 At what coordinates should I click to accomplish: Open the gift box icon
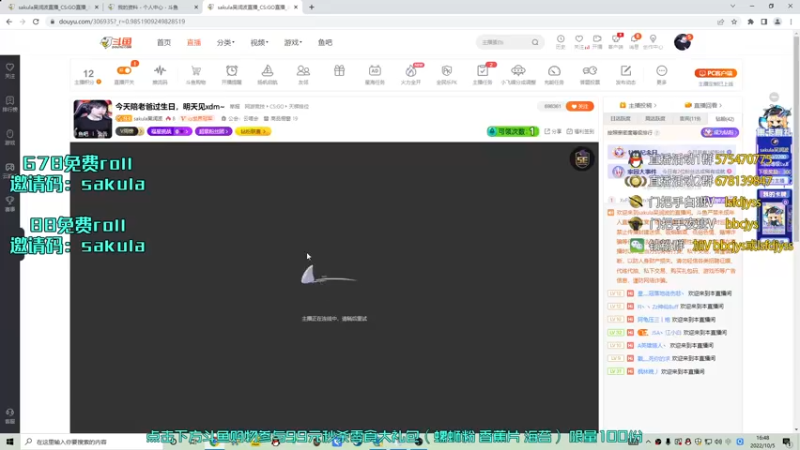pos(339,71)
